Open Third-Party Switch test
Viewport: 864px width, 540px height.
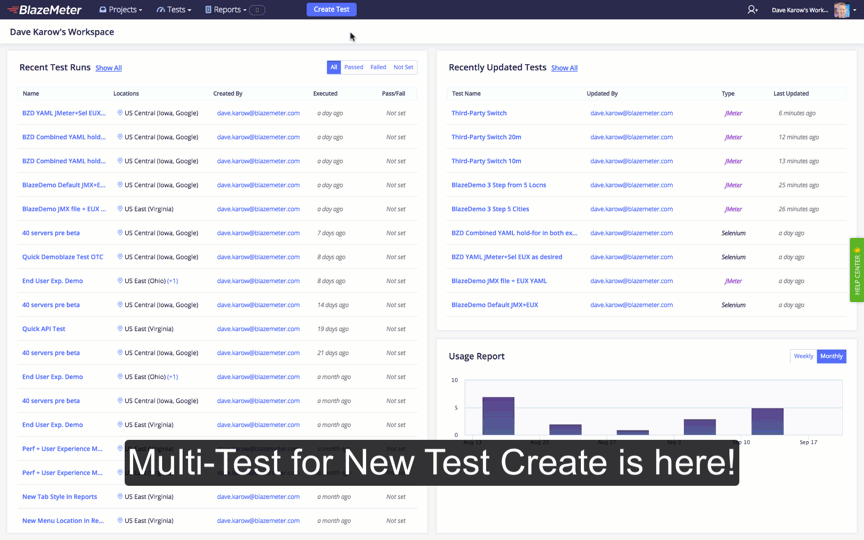click(x=479, y=113)
